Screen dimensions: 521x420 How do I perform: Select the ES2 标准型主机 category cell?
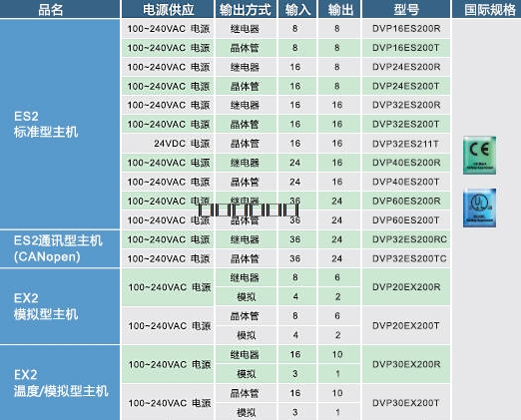tap(60, 124)
